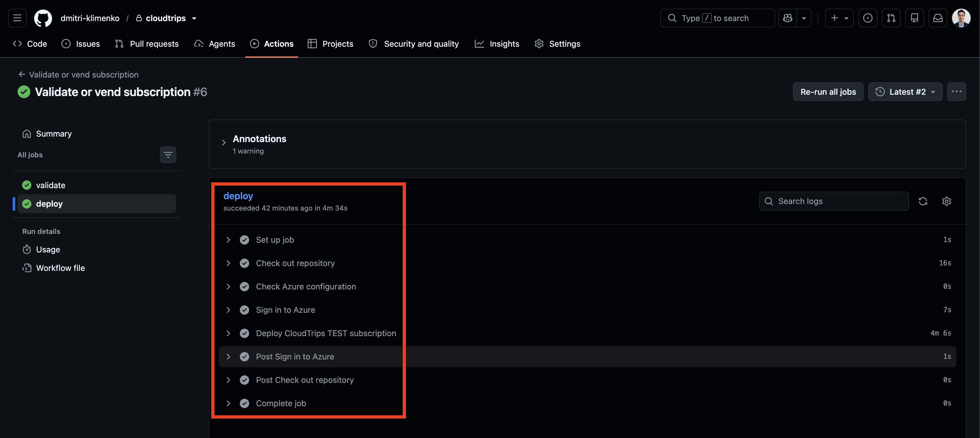Click the run success status icon beside title
980x438 pixels.
pyautogui.click(x=24, y=91)
